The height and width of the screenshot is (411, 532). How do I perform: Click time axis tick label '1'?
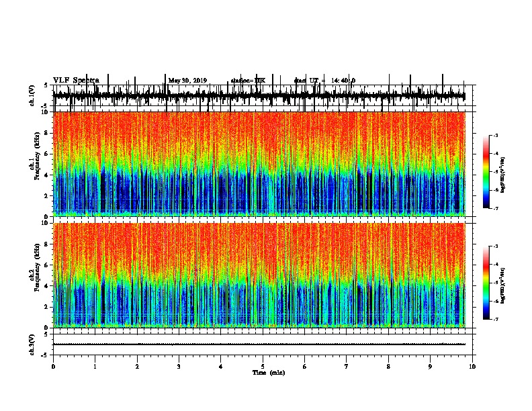(x=95, y=367)
